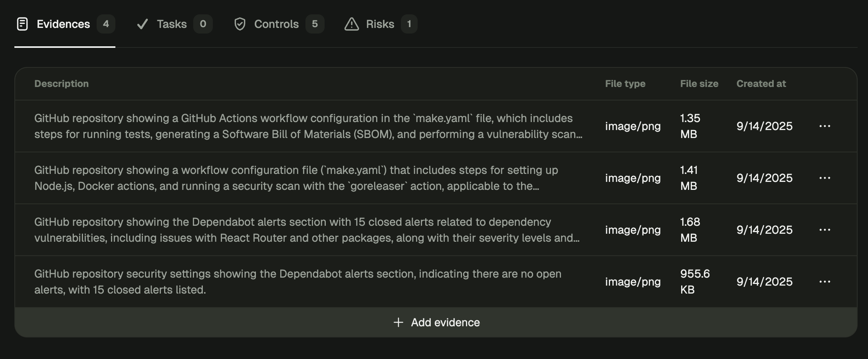Click the ellipsis icon on the last evidence row
The width and height of the screenshot is (868, 359).
point(824,282)
